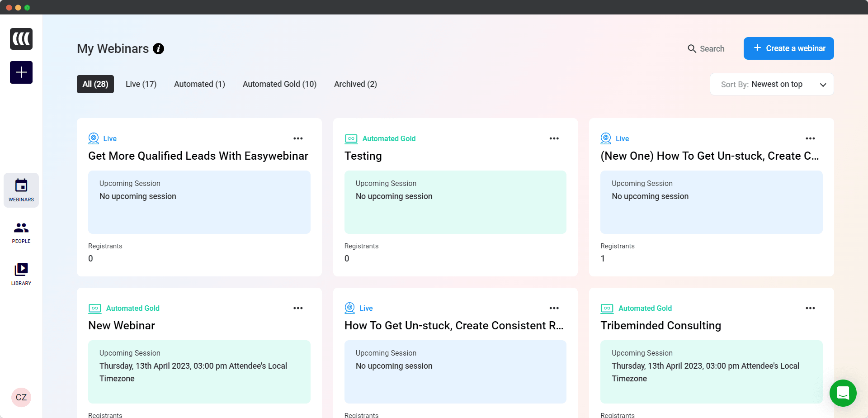Open options menu for Testing webinar
The height and width of the screenshot is (418, 868).
pos(554,138)
